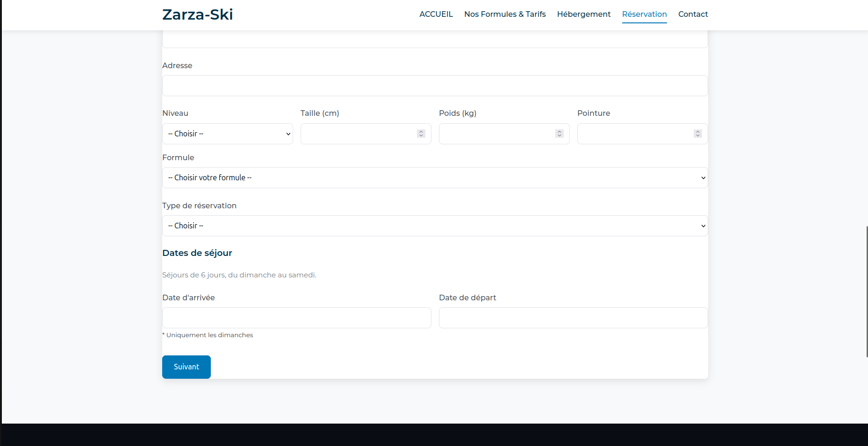Open the Formule selection dropdown

[x=435, y=178]
